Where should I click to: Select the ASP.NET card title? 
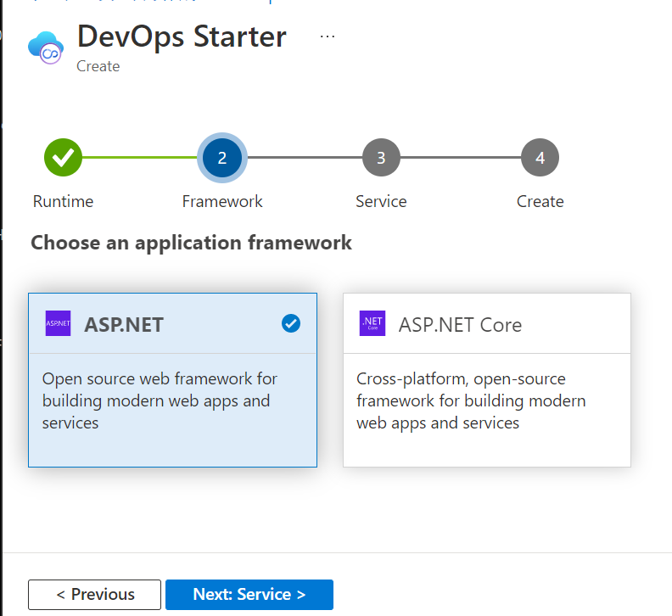(x=124, y=324)
